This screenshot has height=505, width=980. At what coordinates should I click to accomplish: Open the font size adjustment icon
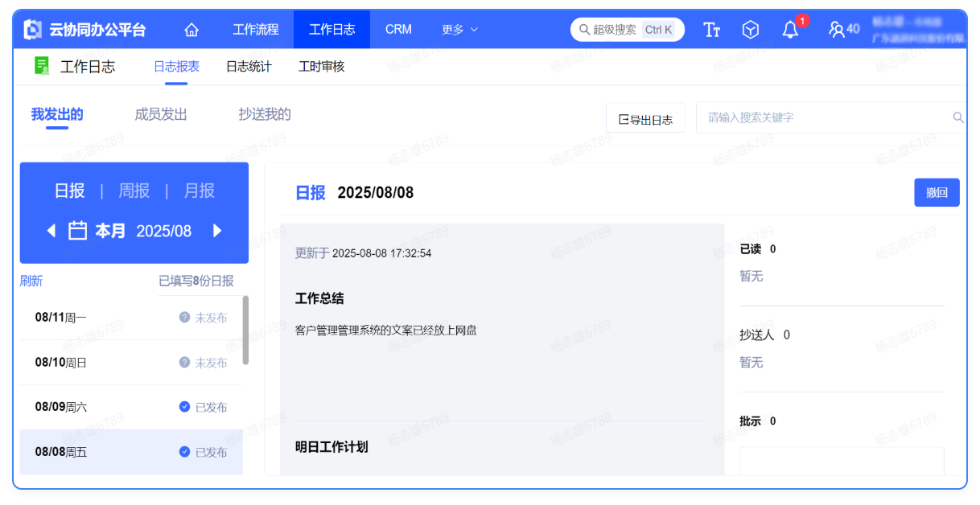[x=711, y=30]
